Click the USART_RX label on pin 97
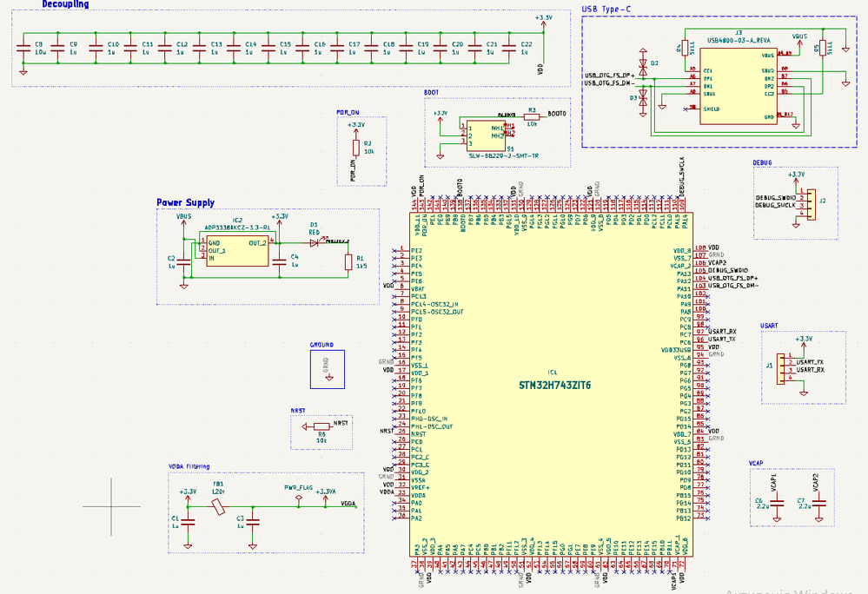 (722, 332)
